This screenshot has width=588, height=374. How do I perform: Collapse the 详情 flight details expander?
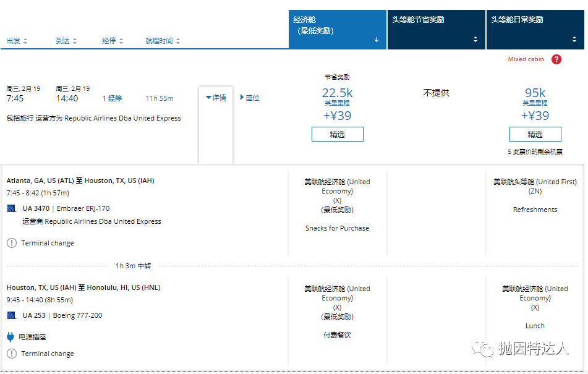[x=216, y=98]
